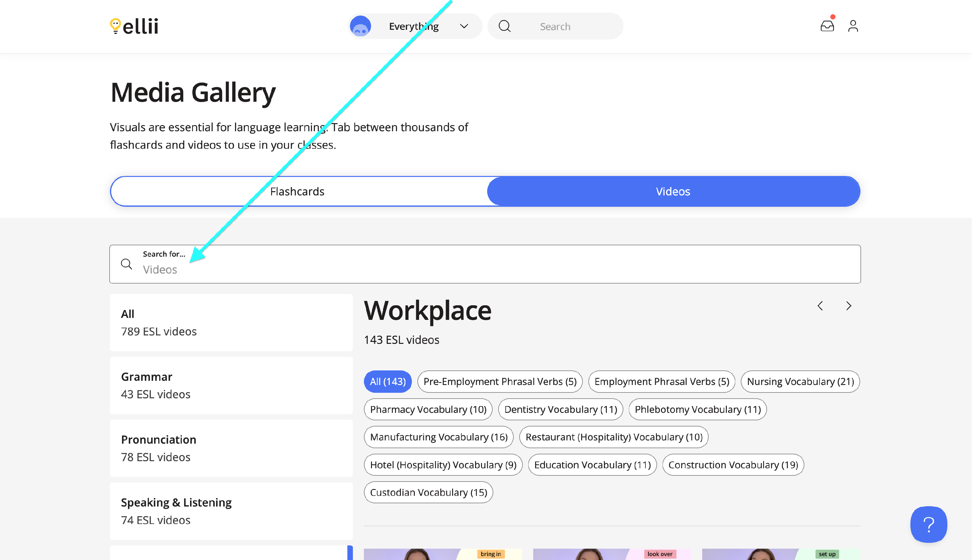Click the ellii logo
Screen dimensions: 973x560
(x=134, y=26)
